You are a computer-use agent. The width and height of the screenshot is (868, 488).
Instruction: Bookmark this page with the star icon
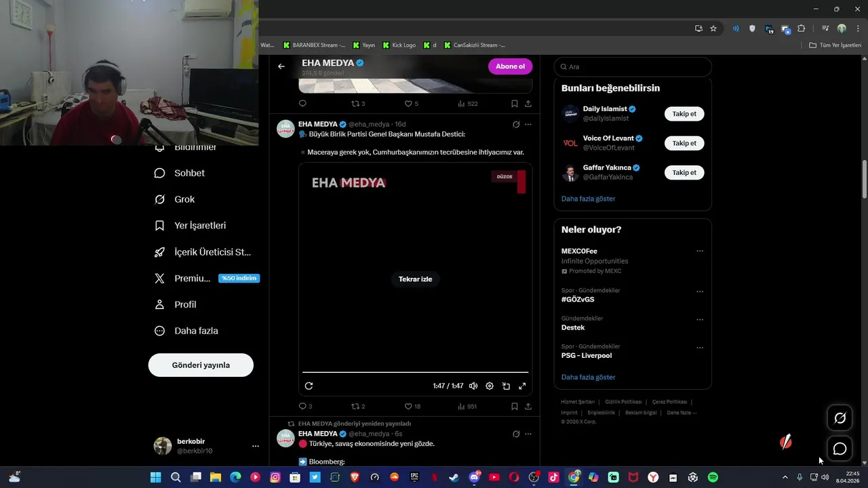click(713, 28)
